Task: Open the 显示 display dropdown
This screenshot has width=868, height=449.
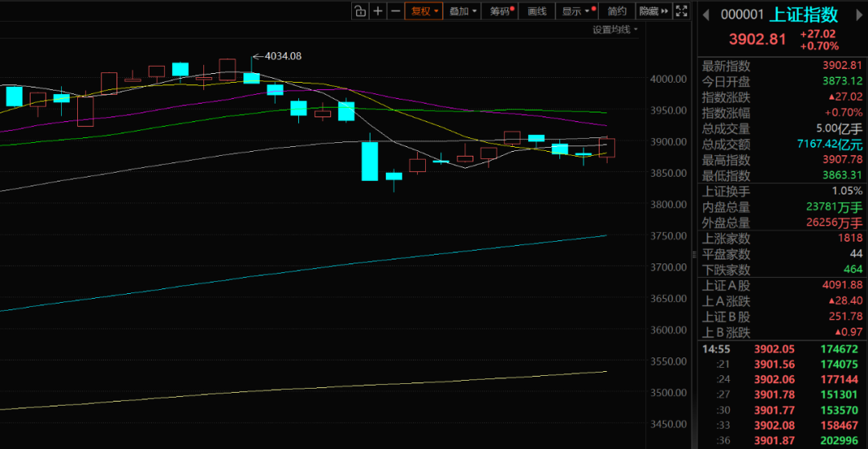Action: (578, 11)
